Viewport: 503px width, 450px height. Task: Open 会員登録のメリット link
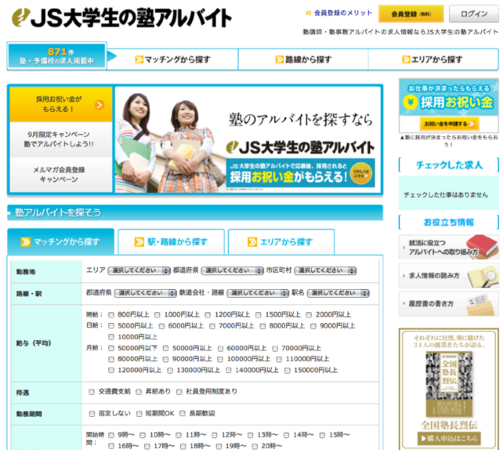(x=343, y=13)
